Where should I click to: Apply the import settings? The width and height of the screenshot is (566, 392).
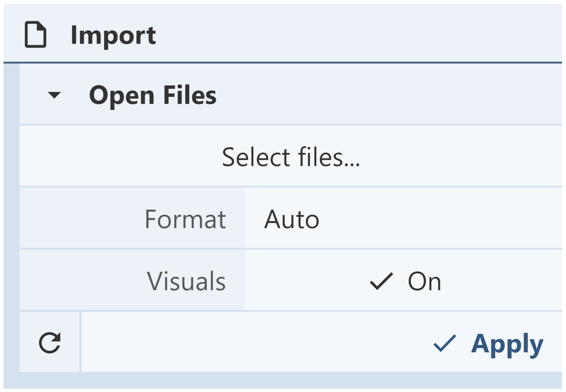507,343
